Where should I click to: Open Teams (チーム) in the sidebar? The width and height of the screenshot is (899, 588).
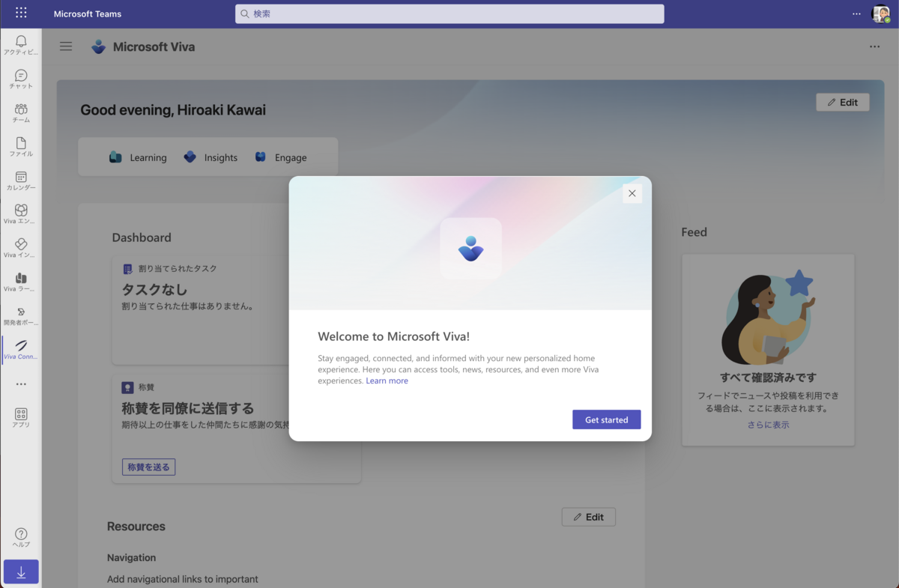pyautogui.click(x=21, y=112)
